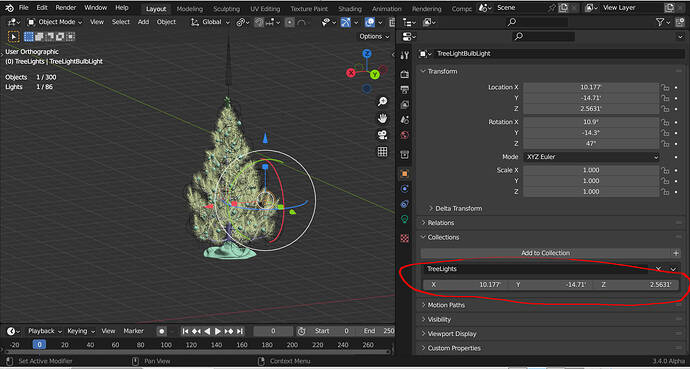This screenshot has width=690, height=369.
Task: Open the viewport Add menu
Action: click(x=143, y=22)
